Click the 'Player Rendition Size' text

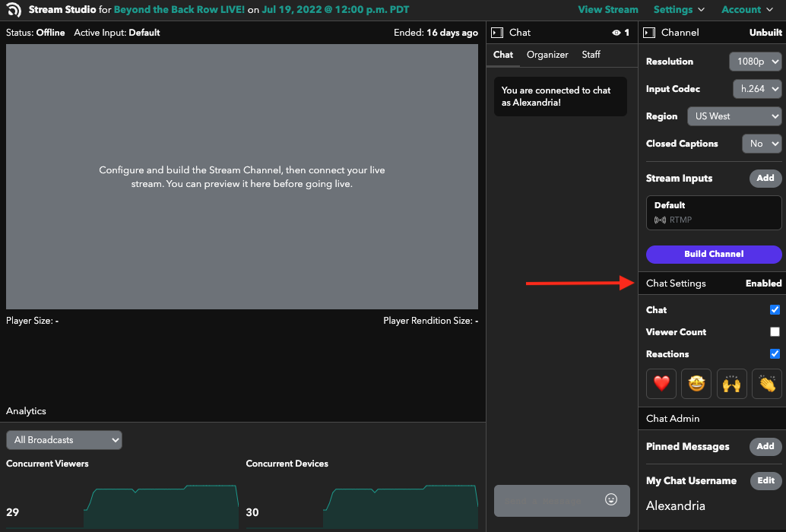pos(430,321)
